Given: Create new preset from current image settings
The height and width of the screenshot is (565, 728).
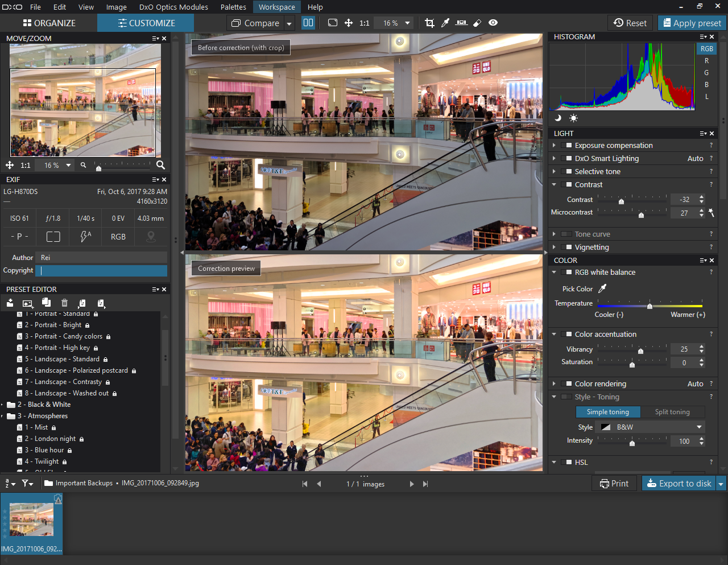Looking at the screenshot, I should coord(28,303).
